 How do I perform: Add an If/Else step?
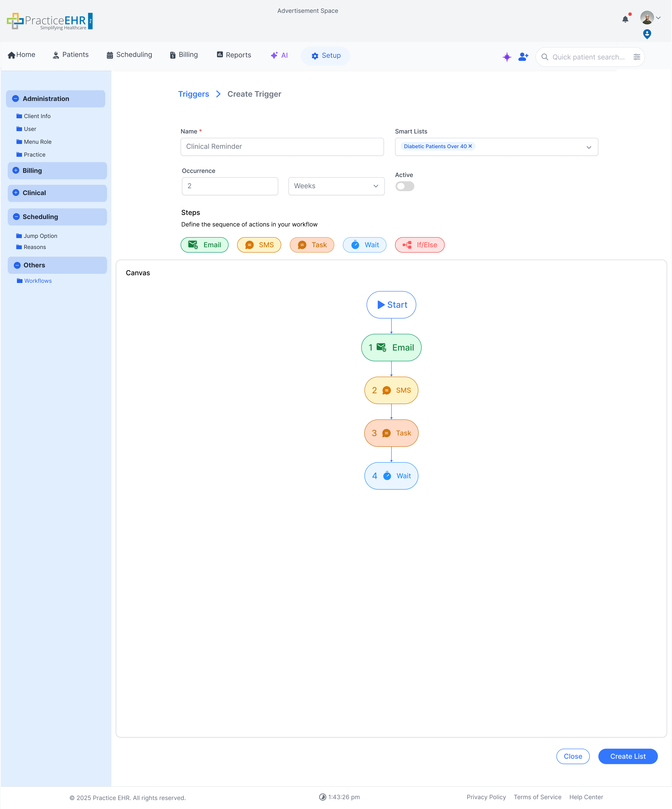[419, 245]
